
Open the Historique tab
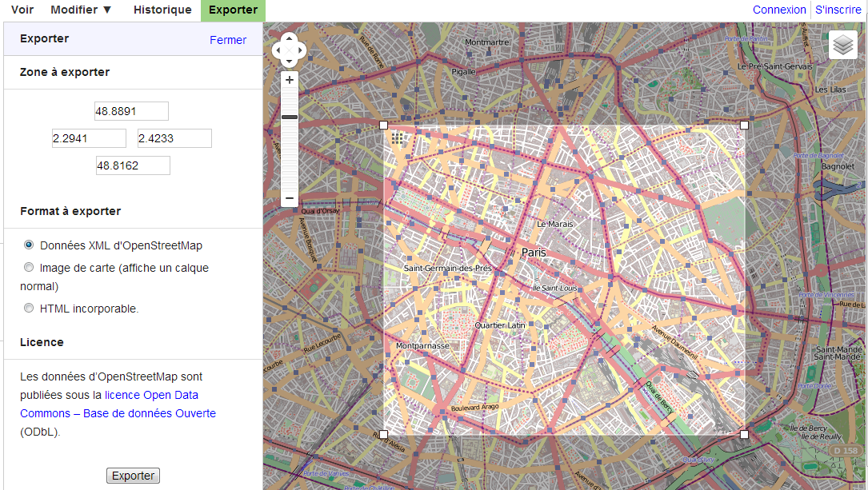(162, 10)
